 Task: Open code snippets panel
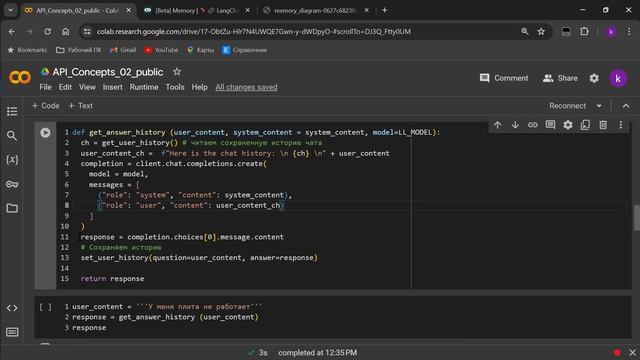(x=12, y=308)
